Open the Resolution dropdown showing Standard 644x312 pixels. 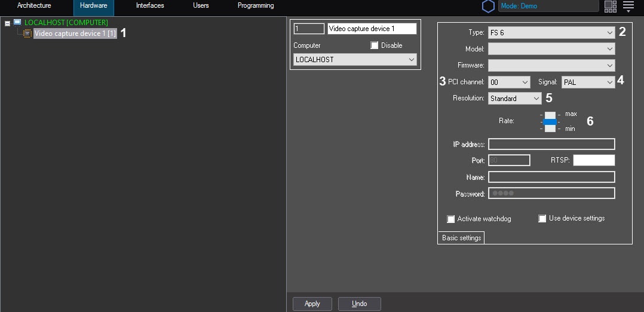tap(514, 99)
